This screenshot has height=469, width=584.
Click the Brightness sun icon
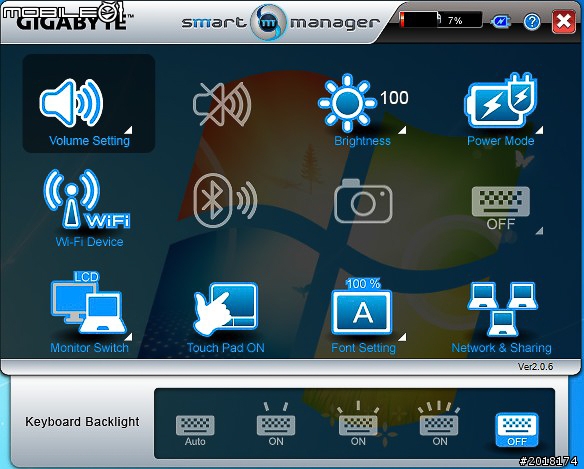tap(347, 103)
